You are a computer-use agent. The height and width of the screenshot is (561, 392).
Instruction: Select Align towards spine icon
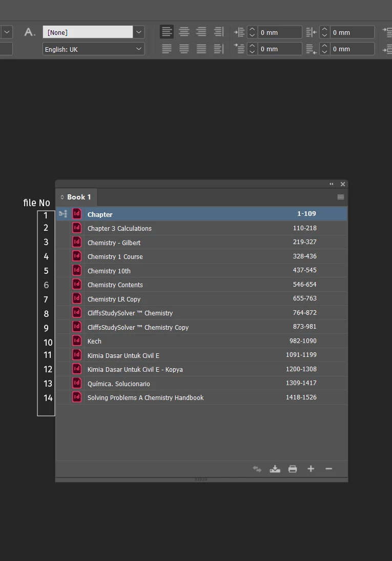pos(218,32)
